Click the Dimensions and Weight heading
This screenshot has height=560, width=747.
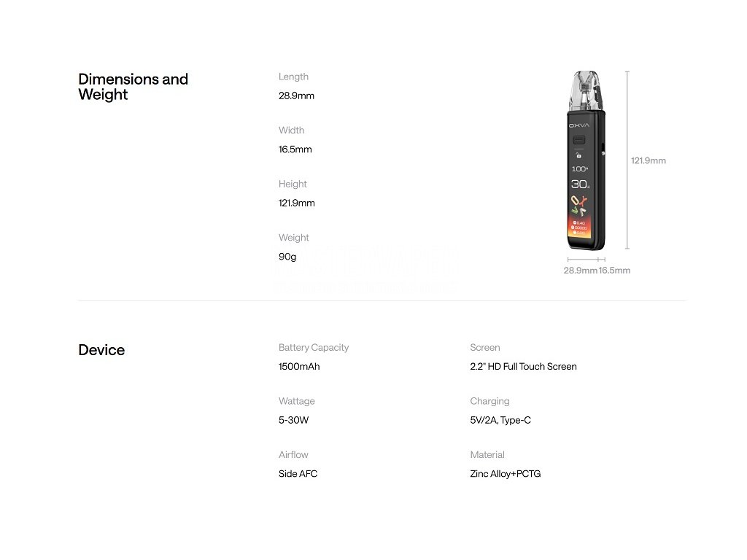(x=133, y=87)
